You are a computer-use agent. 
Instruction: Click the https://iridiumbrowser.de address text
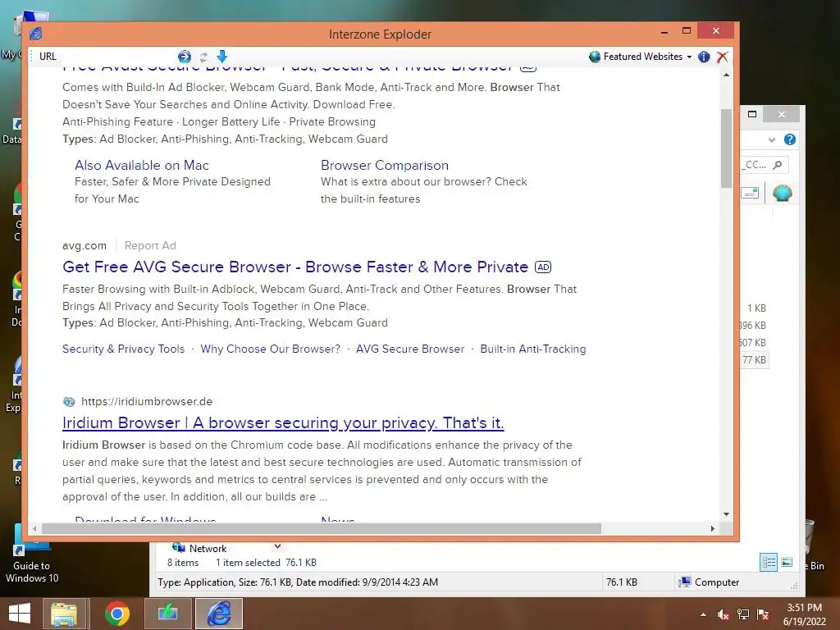[147, 401]
